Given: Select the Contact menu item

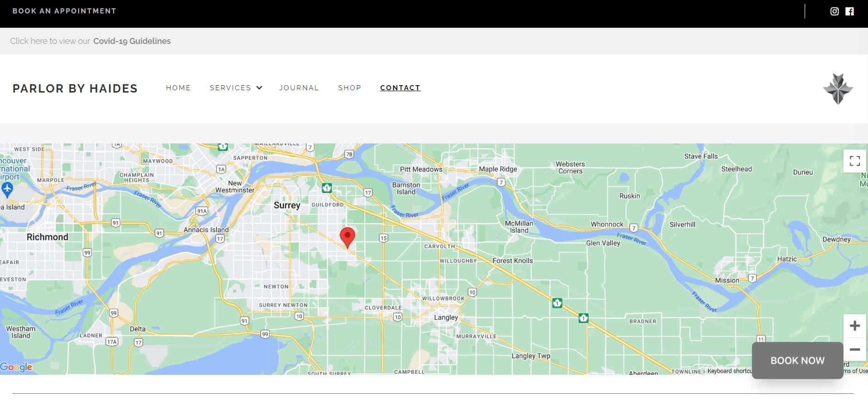Looking at the screenshot, I should tap(400, 88).
